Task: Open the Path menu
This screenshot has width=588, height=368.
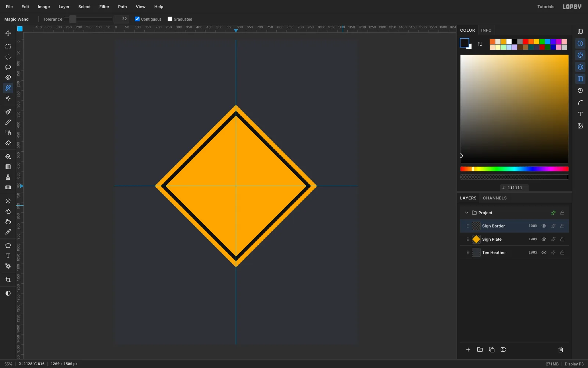Action: (x=122, y=7)
